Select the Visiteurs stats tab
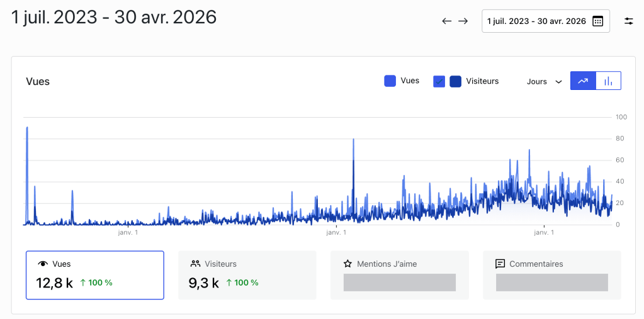This screenshot has width=644, height=319. [247, 275]
